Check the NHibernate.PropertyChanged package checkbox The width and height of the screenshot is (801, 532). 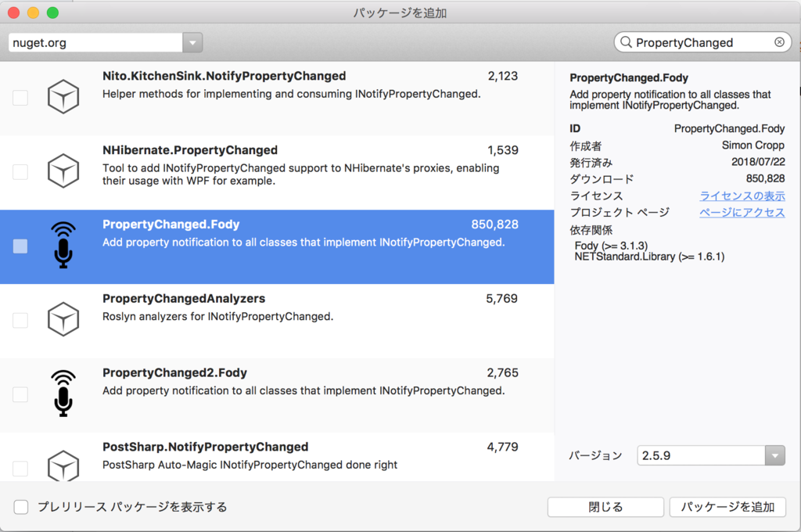click(20, 171)
